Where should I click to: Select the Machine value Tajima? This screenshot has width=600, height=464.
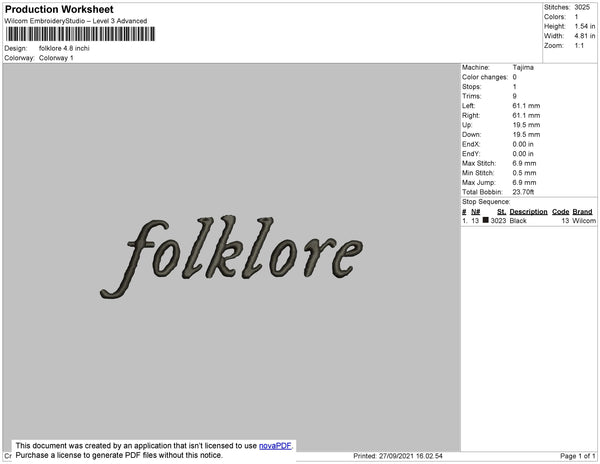pyautogui.click(x=523, y=67)
